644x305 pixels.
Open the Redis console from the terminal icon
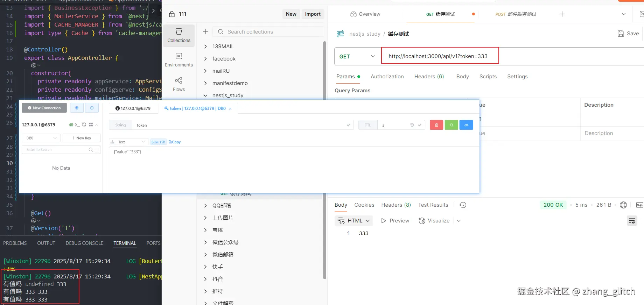(77, 125)
